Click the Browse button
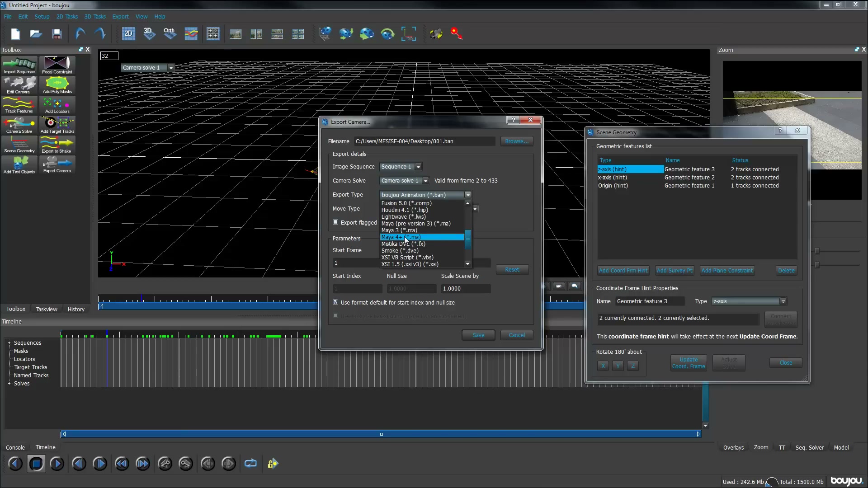Viewport: 868px width, 488px height. click(x=517, y=141)
